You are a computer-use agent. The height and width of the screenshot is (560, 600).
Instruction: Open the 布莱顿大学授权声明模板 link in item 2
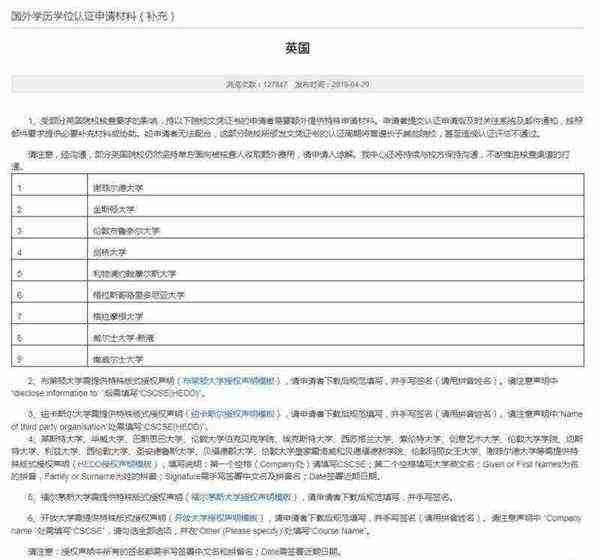(229, 381)
